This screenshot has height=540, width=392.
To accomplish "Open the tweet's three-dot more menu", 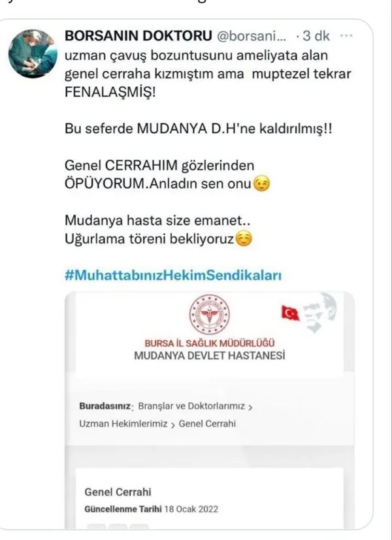I will point(346,35).
